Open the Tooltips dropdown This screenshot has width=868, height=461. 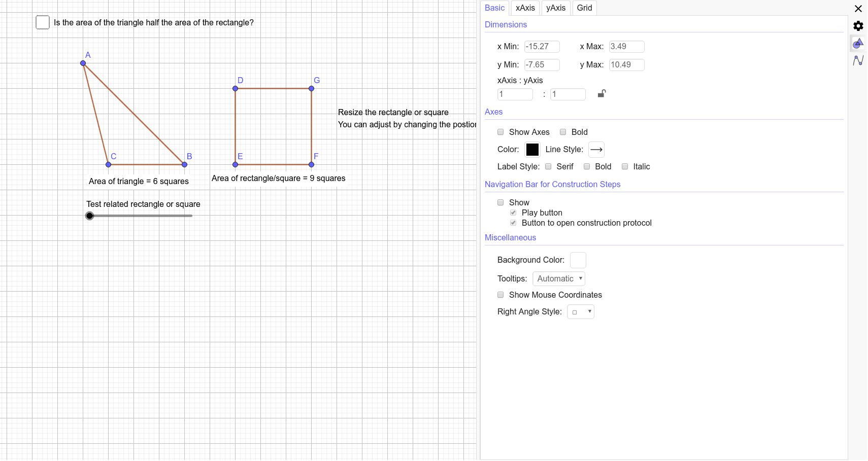tap(558, 278)
